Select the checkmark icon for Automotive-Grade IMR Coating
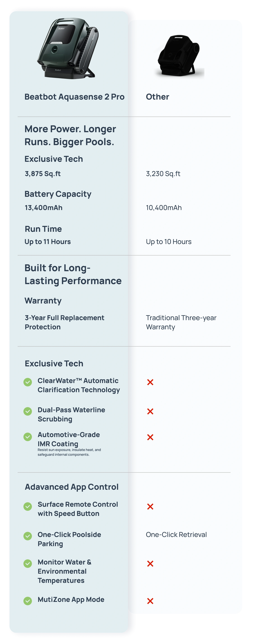This screenshot has width=256, height=644. (x=28, y=437)
